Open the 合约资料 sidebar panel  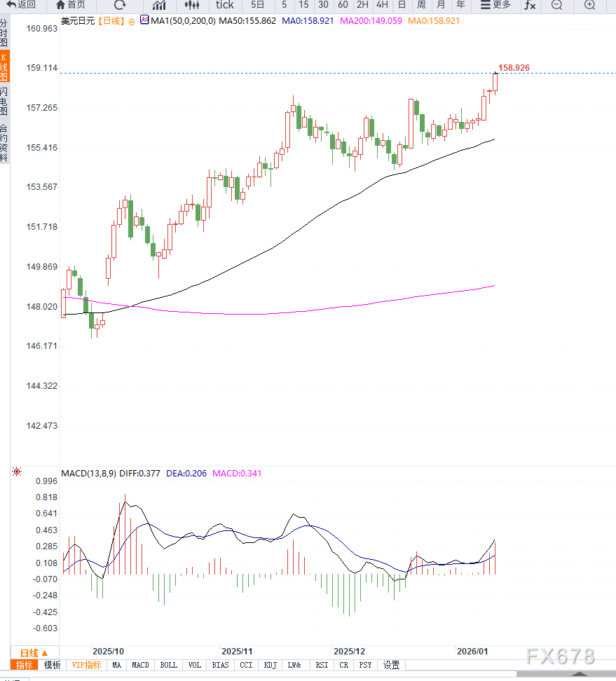point(4,144)
